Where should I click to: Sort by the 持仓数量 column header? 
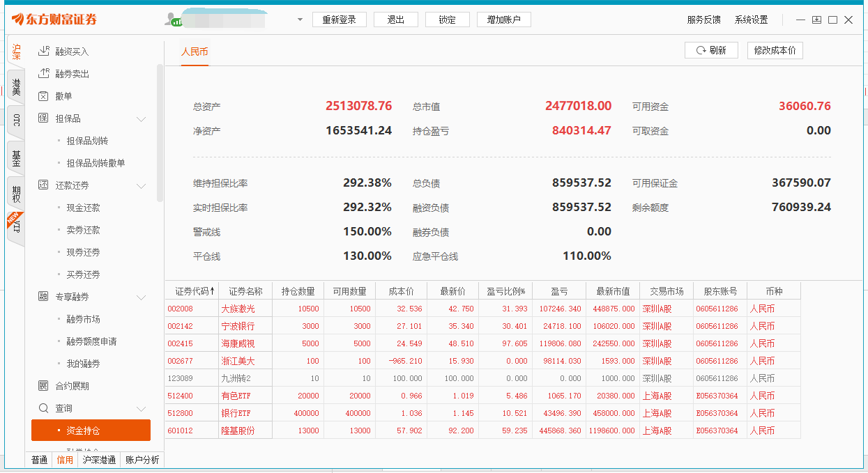pos(298,291)
